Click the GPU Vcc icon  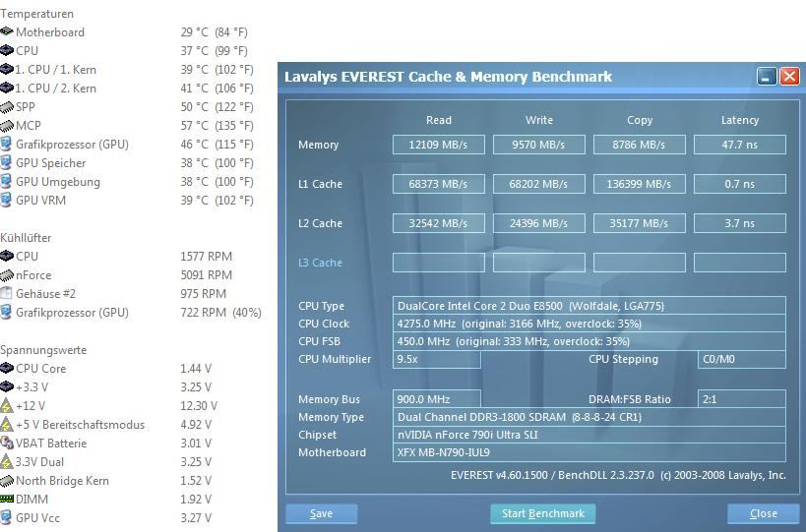pos(6,517)
